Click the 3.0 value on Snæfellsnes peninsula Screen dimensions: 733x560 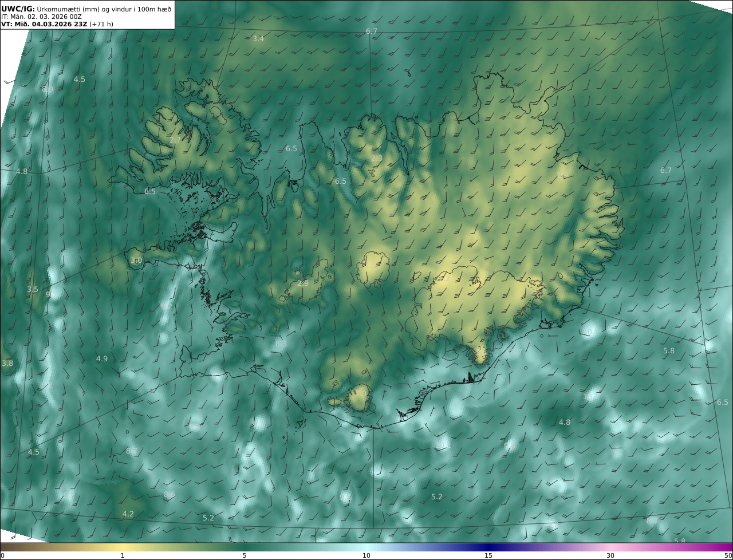[136, 260]
